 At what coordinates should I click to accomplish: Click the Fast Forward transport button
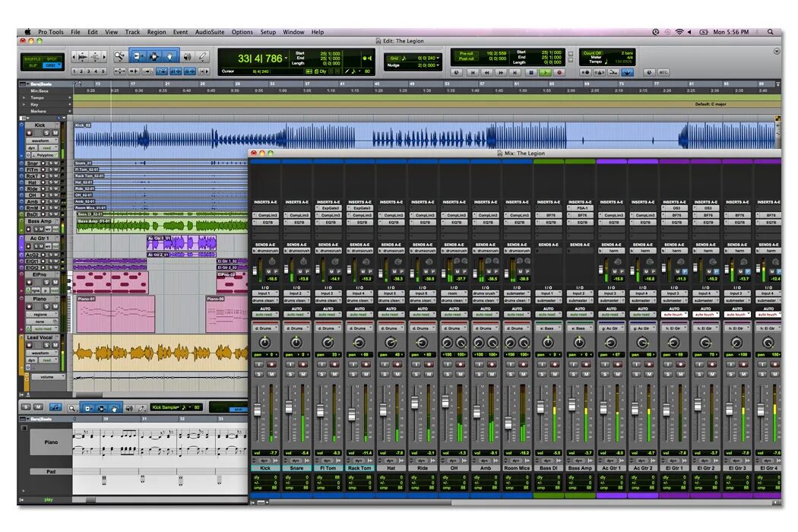tap(502, 72)
